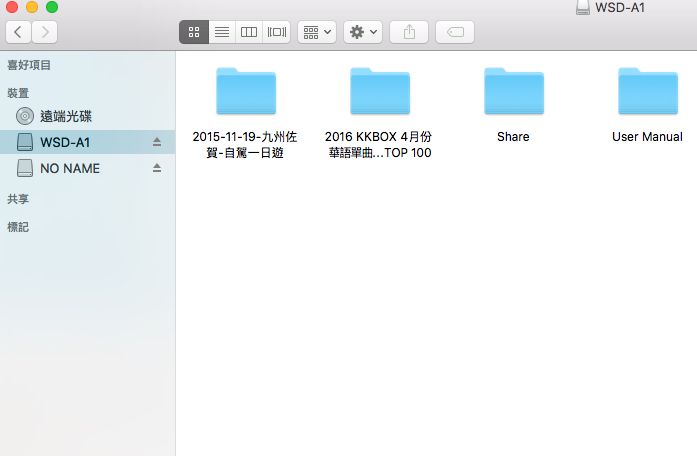This screenshot has height=456, width=697.
Task: Go forward with the right arrow button
Action: pyautogui.click(x=44, y=32)
